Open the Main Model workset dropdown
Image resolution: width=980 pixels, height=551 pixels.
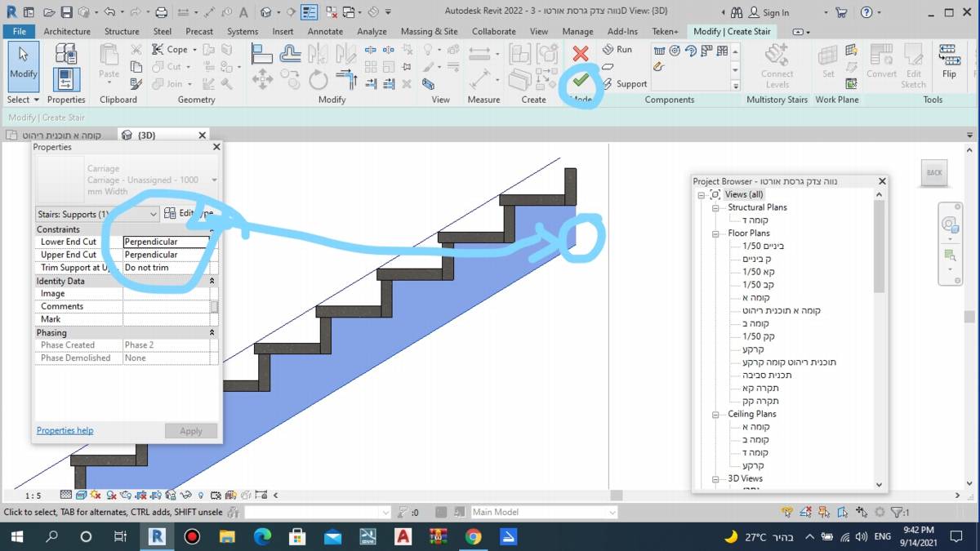point(612,513)
